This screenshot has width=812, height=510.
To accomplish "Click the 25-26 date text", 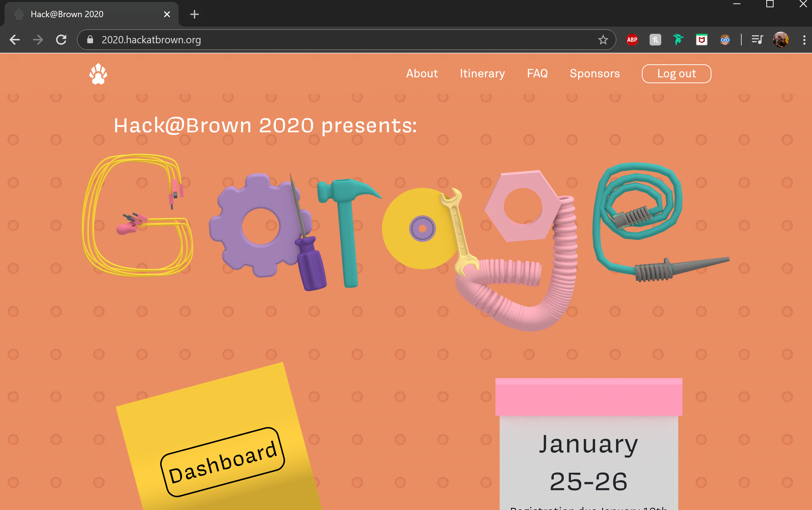I will pos(588,482).
